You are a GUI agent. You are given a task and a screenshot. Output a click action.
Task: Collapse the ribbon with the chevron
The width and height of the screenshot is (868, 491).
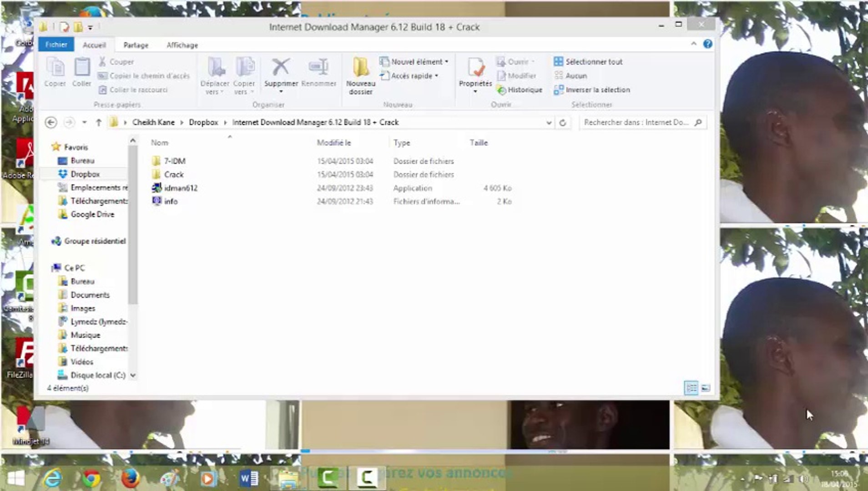(x=693, y=44)
